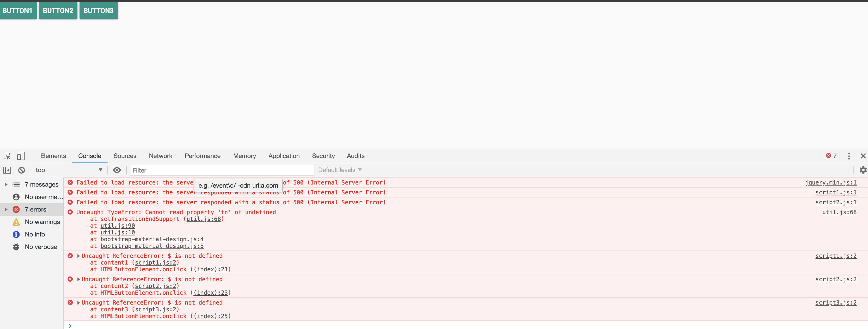Create a live expression with the eye icon
This screenshot has height=329, width=868.
pyautogui.click(x=117, y=170)
